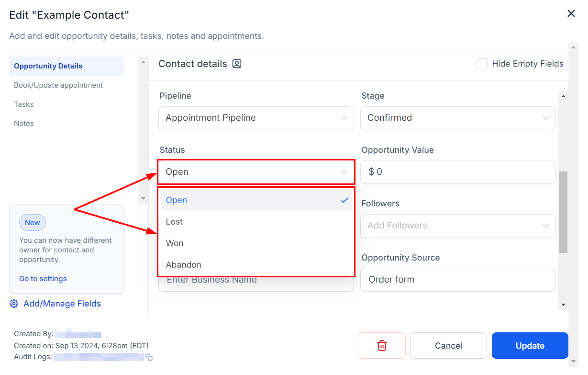Collapse the Status dropdown showing Open
The image size is (588, 375).
[x=256, y=172]
